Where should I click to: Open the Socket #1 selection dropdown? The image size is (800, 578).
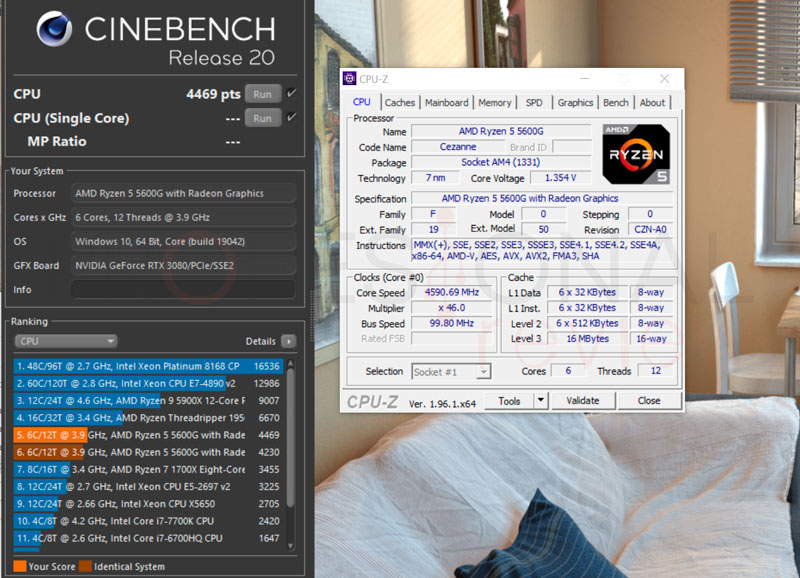451,371
